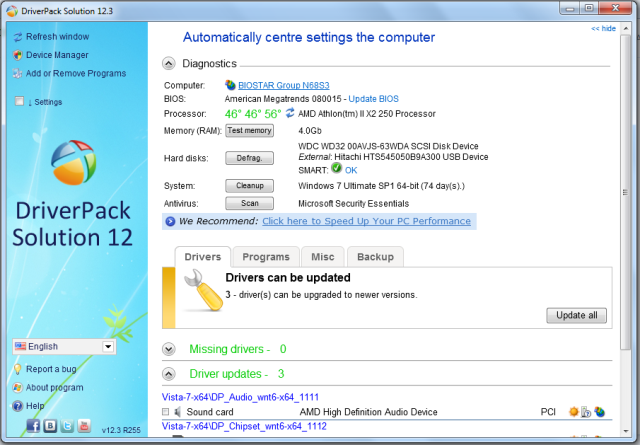Click the We Recommend arrow icon
This screenshot has height=445, width=640.
(x=170, y=222)
